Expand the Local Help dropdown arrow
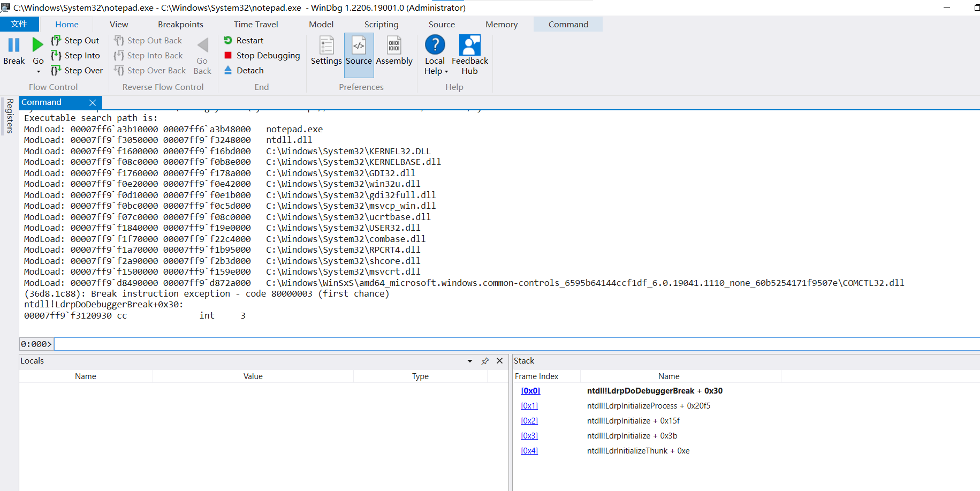The image size is (980, 491). (x=446, y=72)
